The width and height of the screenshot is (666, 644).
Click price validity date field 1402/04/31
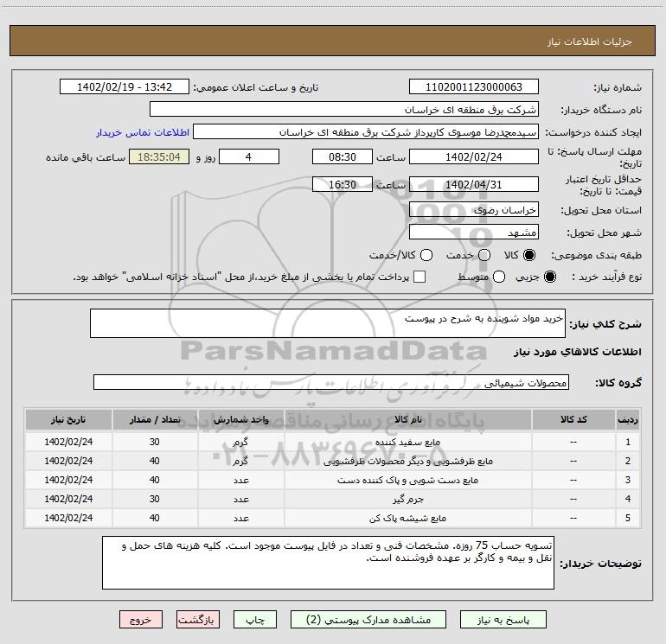(x=474, y=185)
